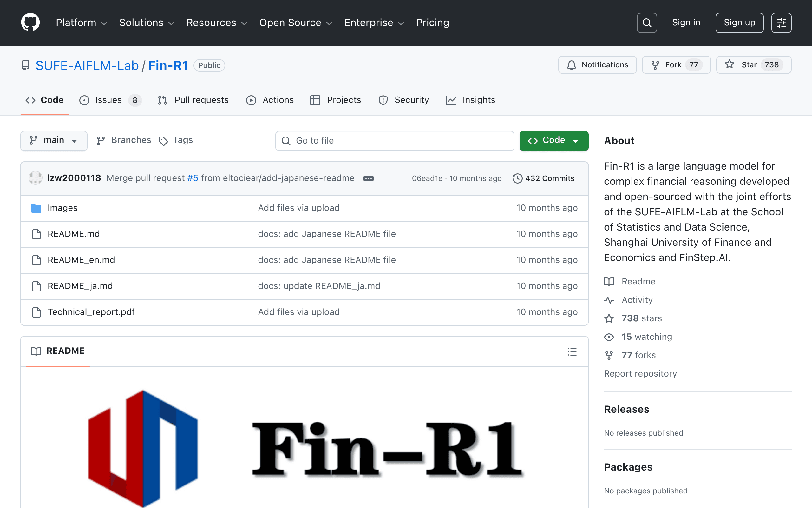Click Report repository link

640,374
